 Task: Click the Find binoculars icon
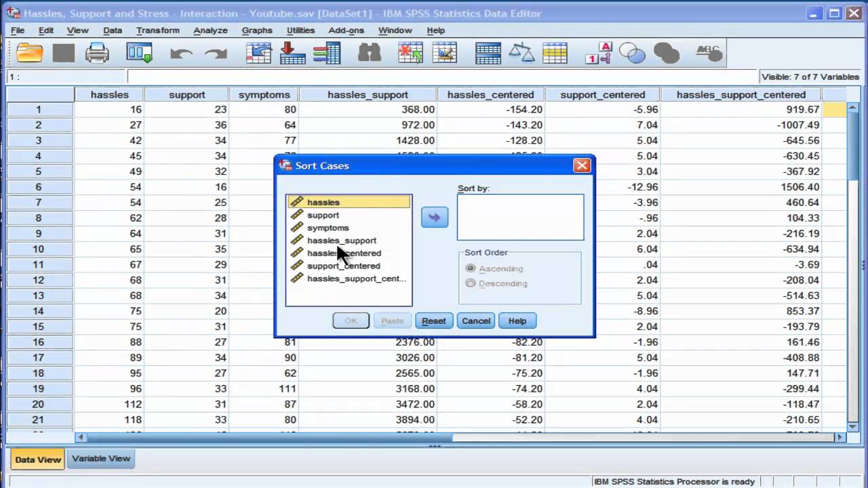[369, 53]
